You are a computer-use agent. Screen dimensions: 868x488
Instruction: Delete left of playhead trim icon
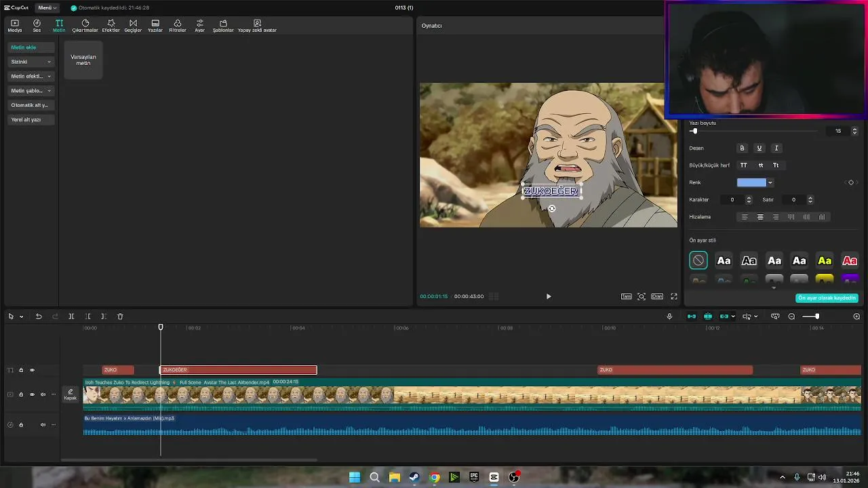(87, 317)
